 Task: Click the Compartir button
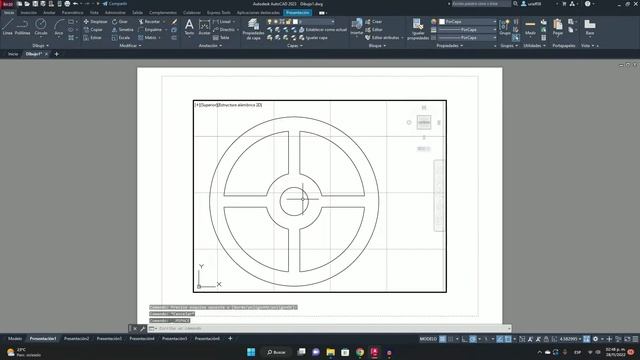(114, 4)
